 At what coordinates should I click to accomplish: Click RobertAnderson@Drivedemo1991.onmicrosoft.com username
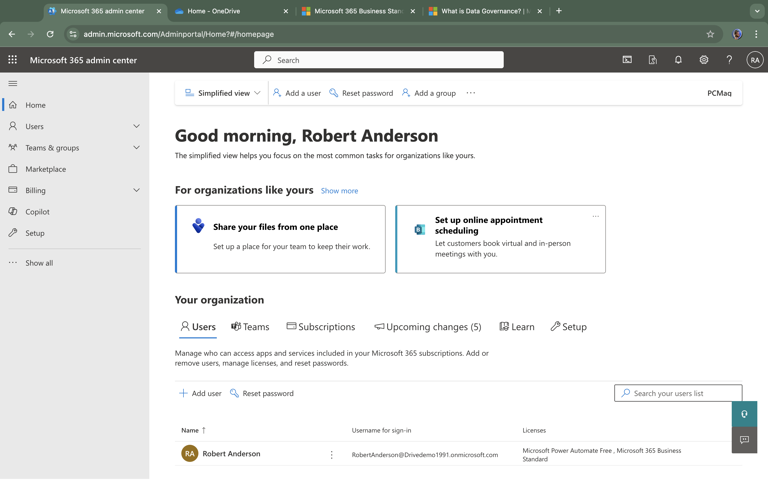click(x=425, y=455)
